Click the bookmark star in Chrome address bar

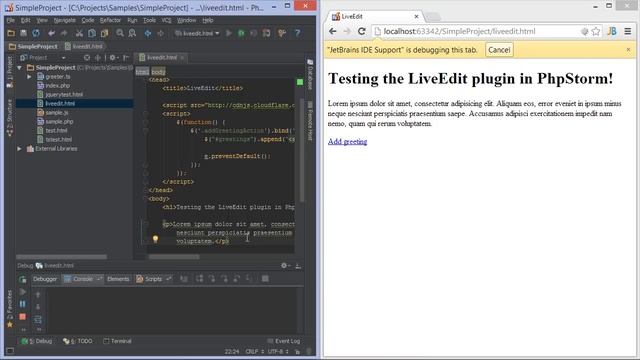tap(596, 31)
